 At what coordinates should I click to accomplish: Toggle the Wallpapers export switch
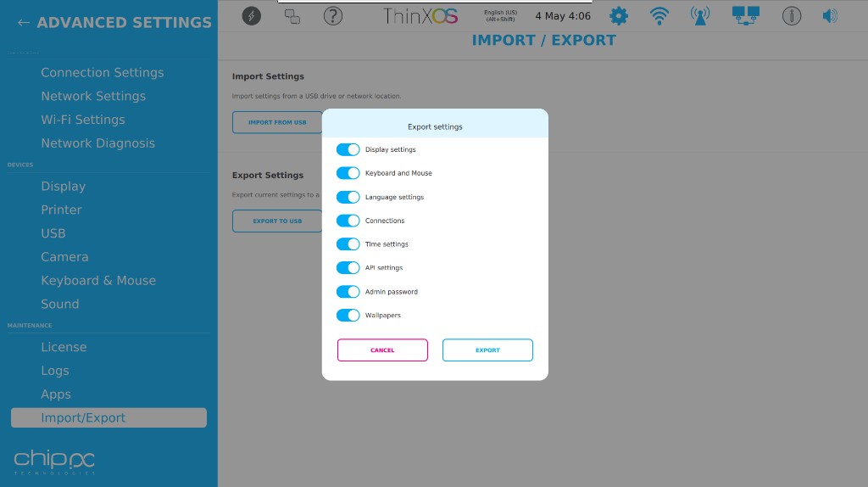coord(348,316)
